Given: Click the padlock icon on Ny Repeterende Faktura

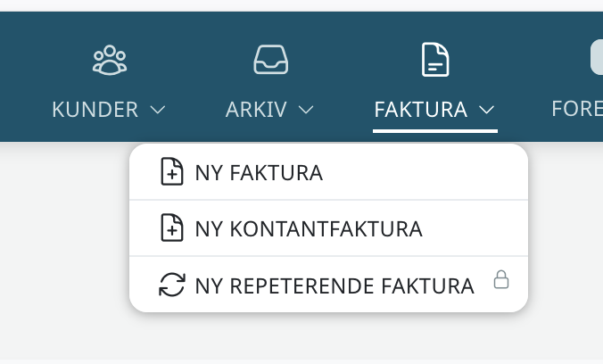Looking at the screenshot, I should tap(501, 282).
